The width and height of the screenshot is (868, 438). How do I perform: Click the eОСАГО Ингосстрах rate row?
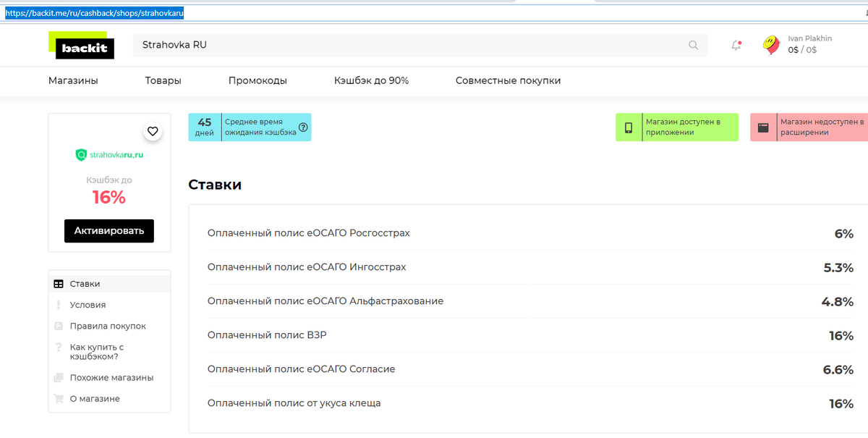coord(530,267)
